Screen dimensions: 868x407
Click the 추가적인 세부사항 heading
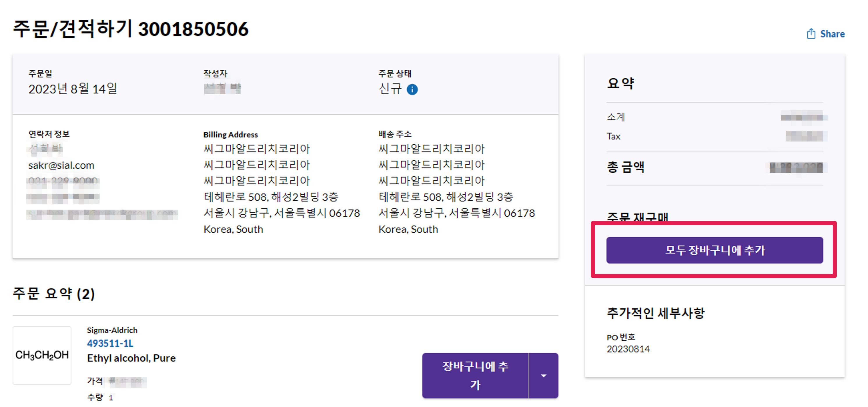pos(656,313)
